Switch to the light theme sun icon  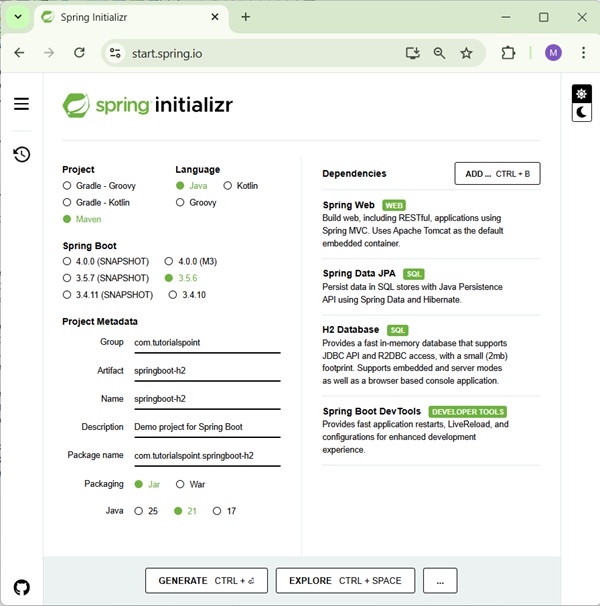coord(581,94)
